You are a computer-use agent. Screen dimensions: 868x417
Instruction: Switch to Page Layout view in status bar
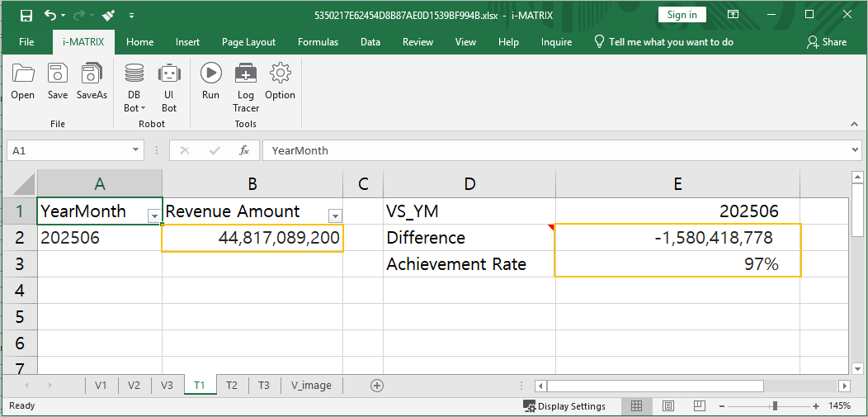click(668, 406)
